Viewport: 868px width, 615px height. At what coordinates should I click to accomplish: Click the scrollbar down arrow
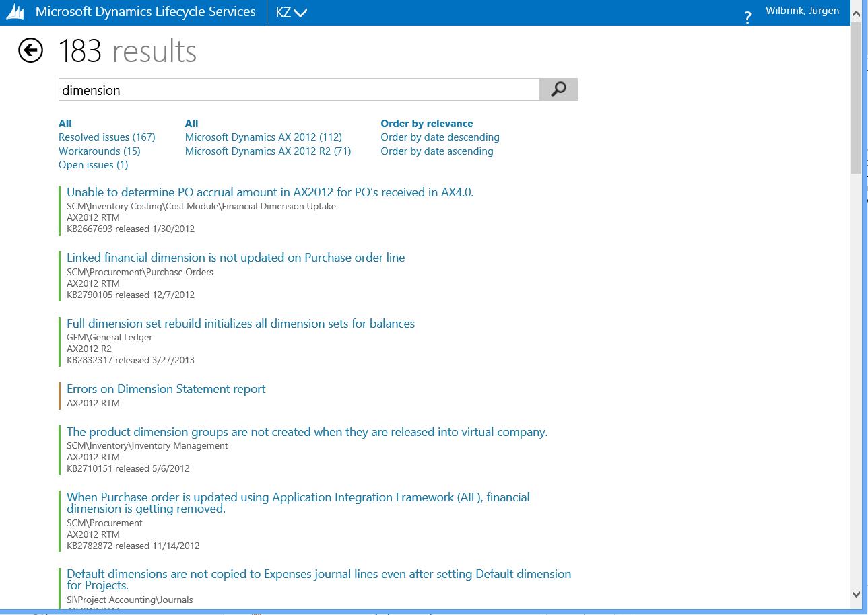857,595
